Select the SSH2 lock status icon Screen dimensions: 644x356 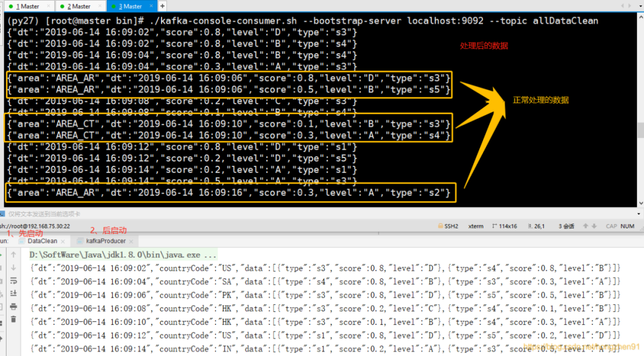point(440,226)
